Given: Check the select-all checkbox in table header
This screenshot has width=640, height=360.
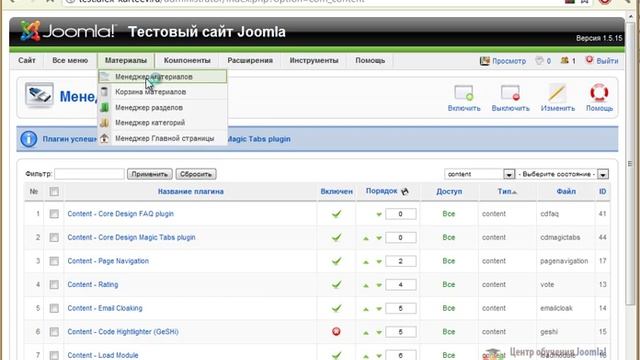Looking at the screenshot, I should point(54,191).
